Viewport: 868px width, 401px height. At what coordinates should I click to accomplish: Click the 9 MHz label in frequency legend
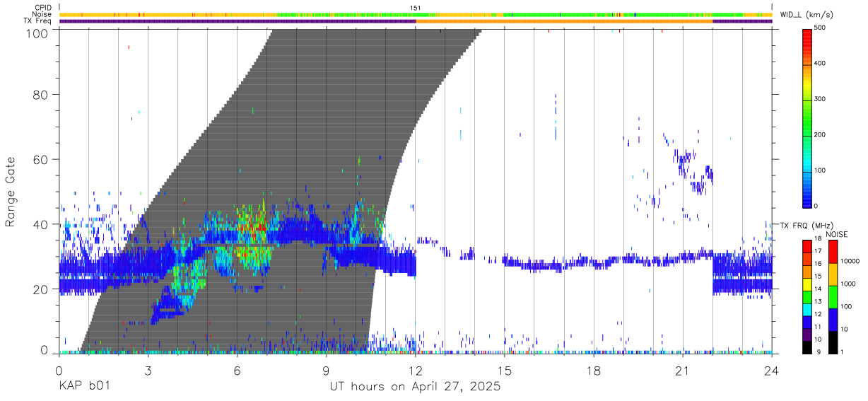pyautogui.click(x=820, y=353)
